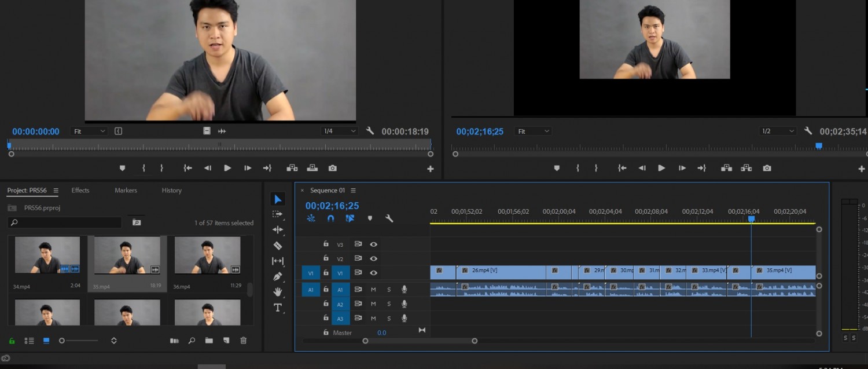Image resolution: width=868 pixels, height=369 pixels.
Task: Open Source monitor 1/4 resolution dropdown
Action: (x=340, y=131)
